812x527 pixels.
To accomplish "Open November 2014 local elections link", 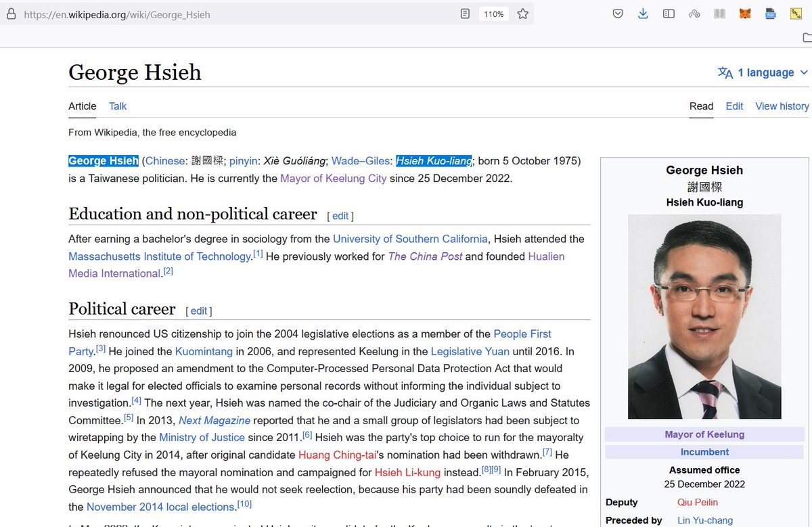I will pos(160,507).
